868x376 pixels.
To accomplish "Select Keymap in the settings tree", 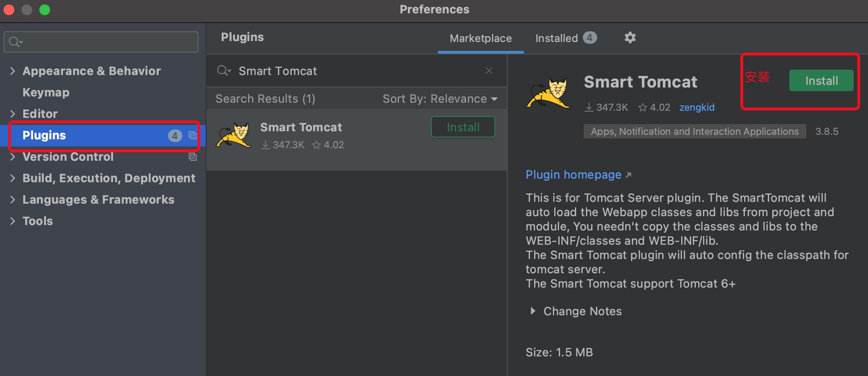I will point(46,92).
